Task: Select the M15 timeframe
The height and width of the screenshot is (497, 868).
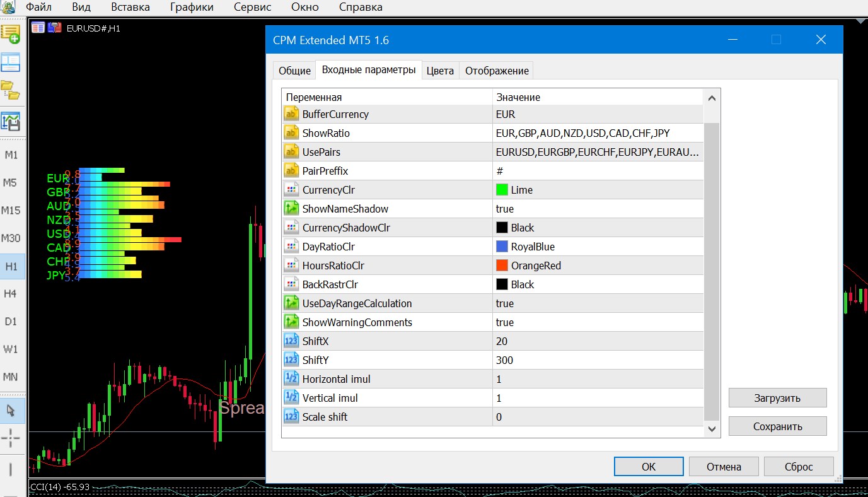Action: pyautogui.click(x=11, y=211)
